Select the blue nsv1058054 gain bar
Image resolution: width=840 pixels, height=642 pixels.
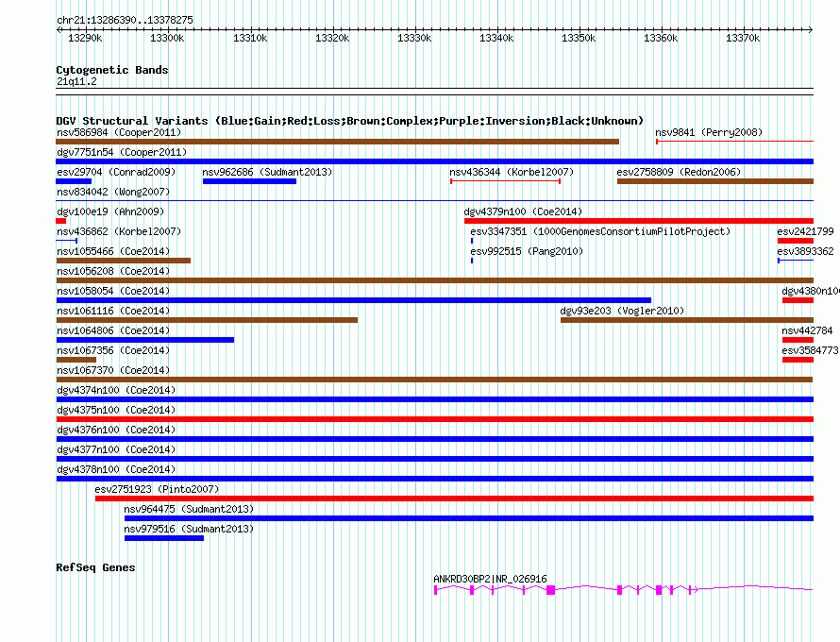tap(354, 300)
